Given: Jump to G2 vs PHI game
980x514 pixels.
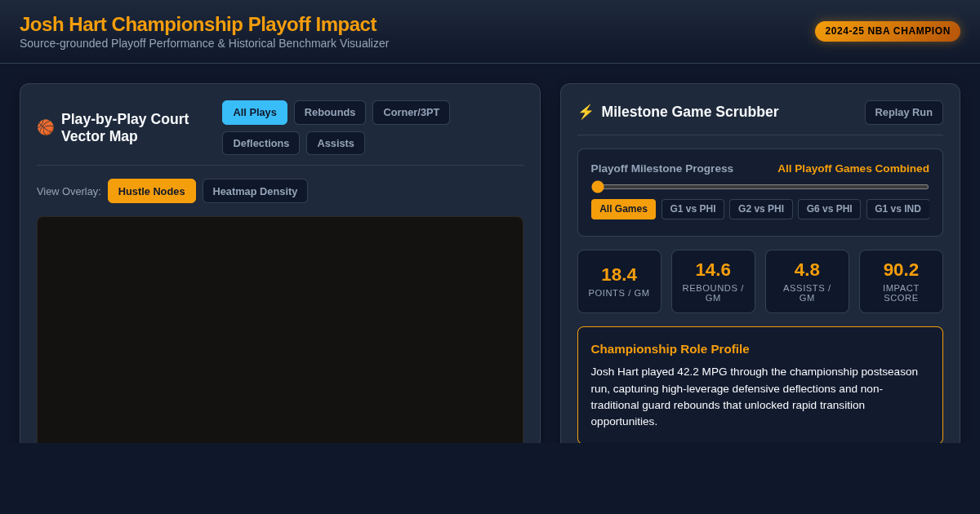Looking at the screenshot, I should (x=761, y=209).
